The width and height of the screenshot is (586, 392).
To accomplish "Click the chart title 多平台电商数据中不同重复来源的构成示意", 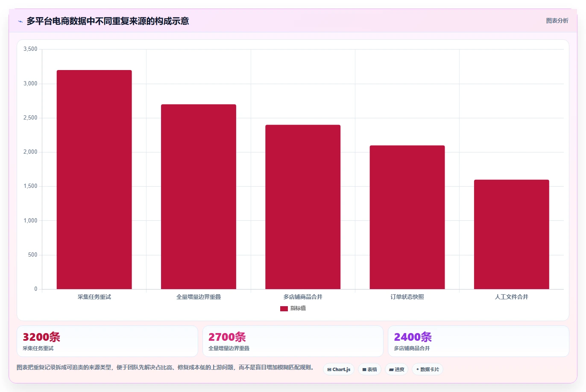I will (x=108, y=21).
